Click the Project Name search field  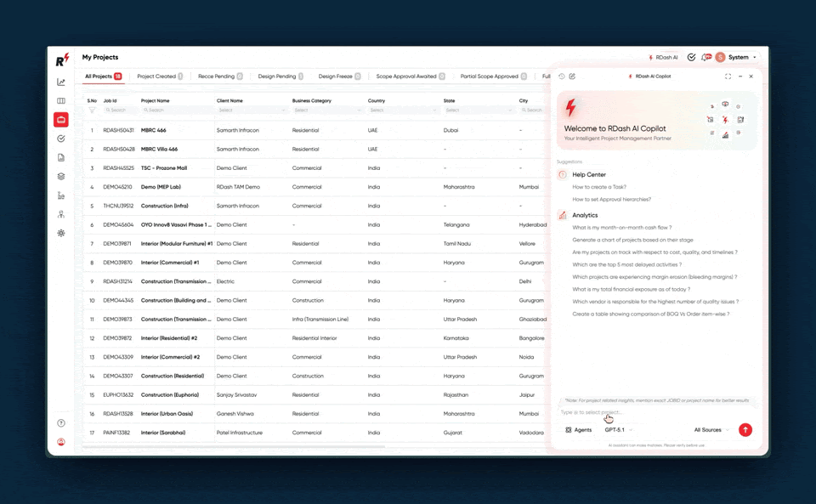click(176, 110)
